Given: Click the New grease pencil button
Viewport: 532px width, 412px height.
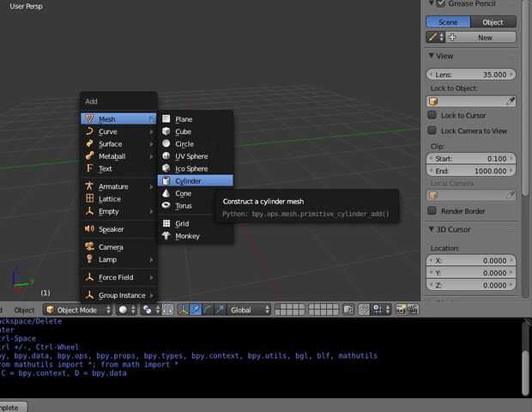Looking at the screenshot, I should (481, 37).
